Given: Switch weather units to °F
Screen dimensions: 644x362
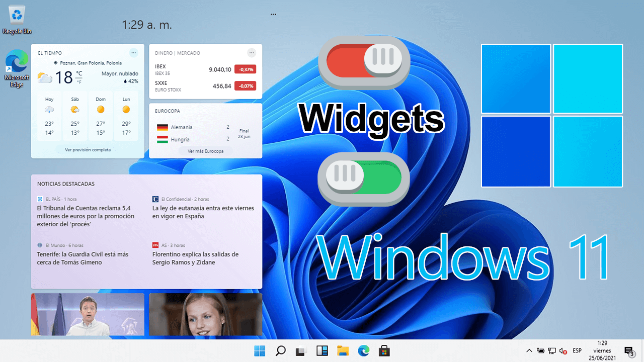Looking at the screenshot, I should tap(78, 81).
